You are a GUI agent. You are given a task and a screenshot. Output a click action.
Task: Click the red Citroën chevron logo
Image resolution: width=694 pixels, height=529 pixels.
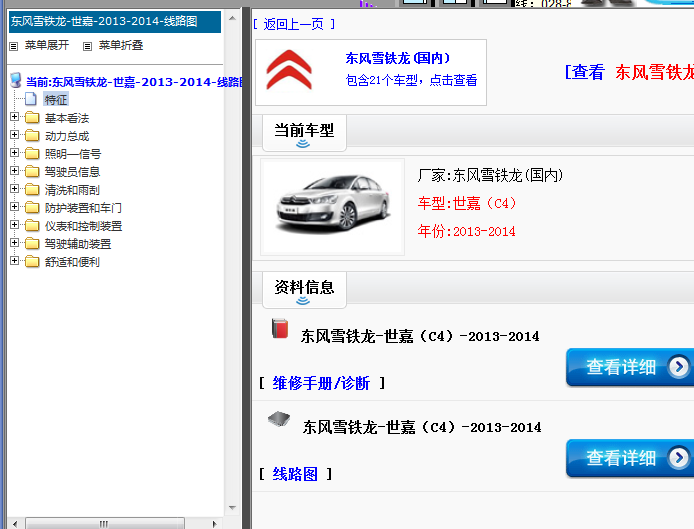(289, 70)
